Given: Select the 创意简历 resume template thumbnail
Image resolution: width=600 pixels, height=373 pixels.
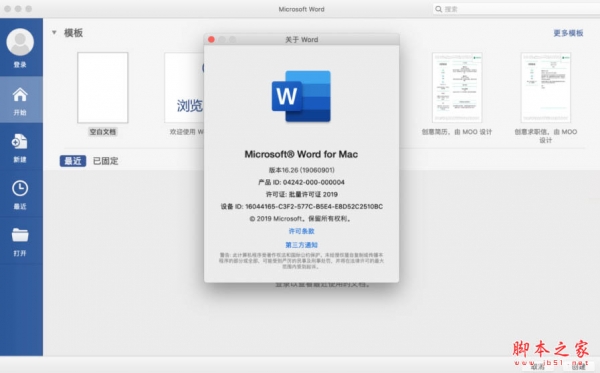Looking at the screenshot, I should coord(457,88).
